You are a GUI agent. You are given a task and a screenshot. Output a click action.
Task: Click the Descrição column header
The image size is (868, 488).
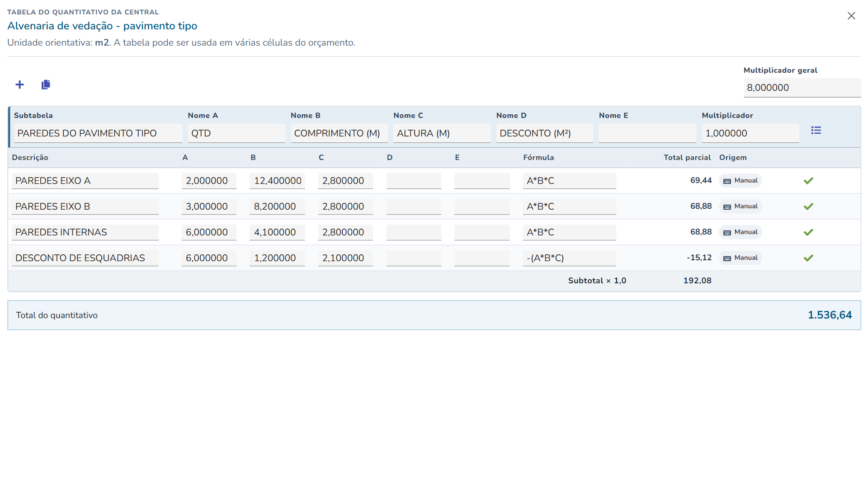click(30, 157)
